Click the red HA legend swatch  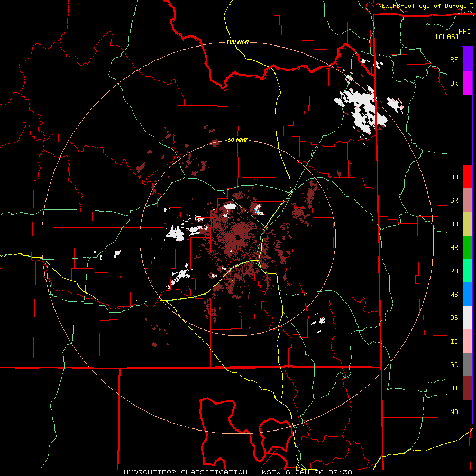tap(467, 177)
